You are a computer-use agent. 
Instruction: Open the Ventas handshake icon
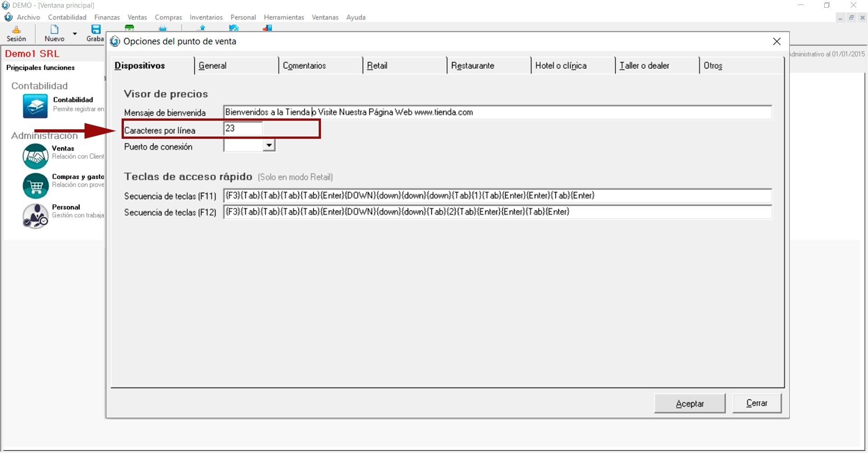click(36, 156)
